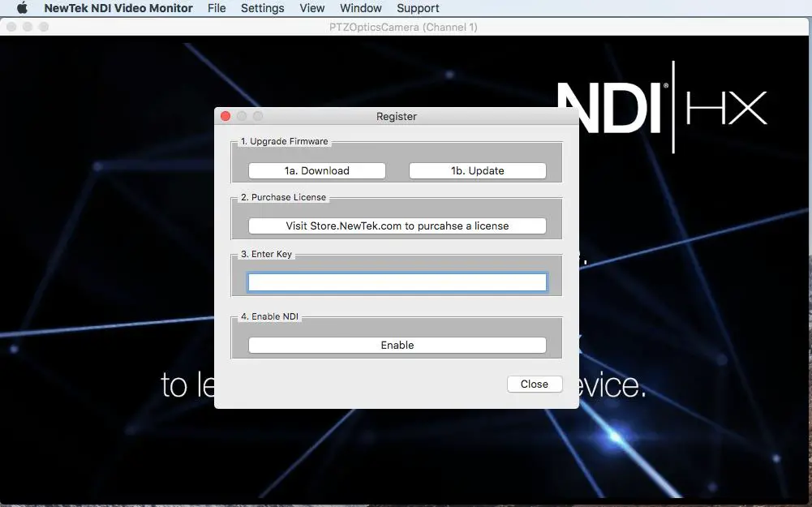
Task: Close the Register dialog with red button
Action: click(x=226, y=116)
